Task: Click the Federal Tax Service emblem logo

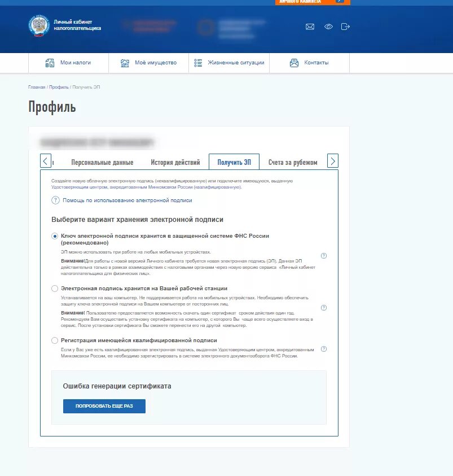Action: tap(39, 26)
